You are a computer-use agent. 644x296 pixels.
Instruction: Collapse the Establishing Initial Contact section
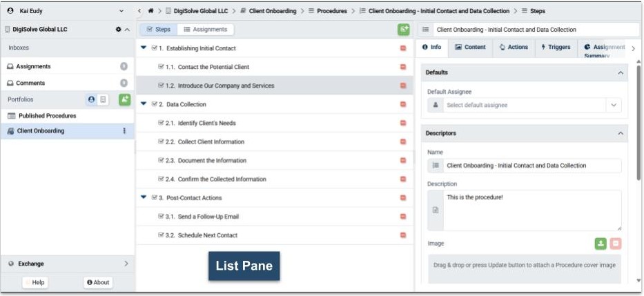[x=144, y=48]
